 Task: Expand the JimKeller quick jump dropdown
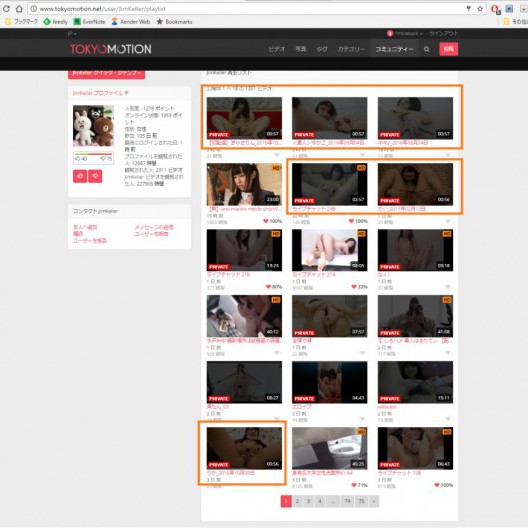[x=106, y=73]
